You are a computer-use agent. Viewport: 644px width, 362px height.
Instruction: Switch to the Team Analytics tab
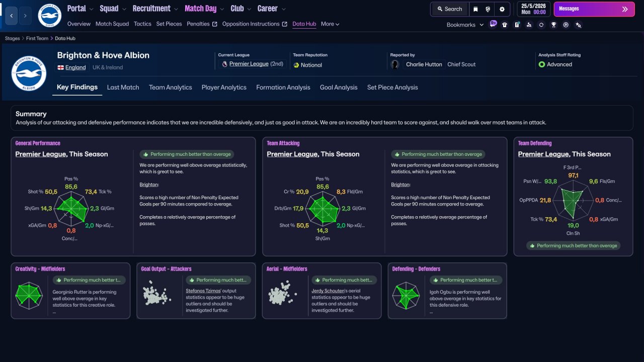[171, 87]
